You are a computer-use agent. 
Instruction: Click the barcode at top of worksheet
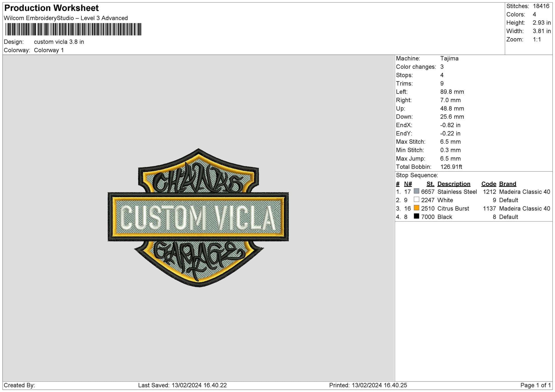click(74, 28)
